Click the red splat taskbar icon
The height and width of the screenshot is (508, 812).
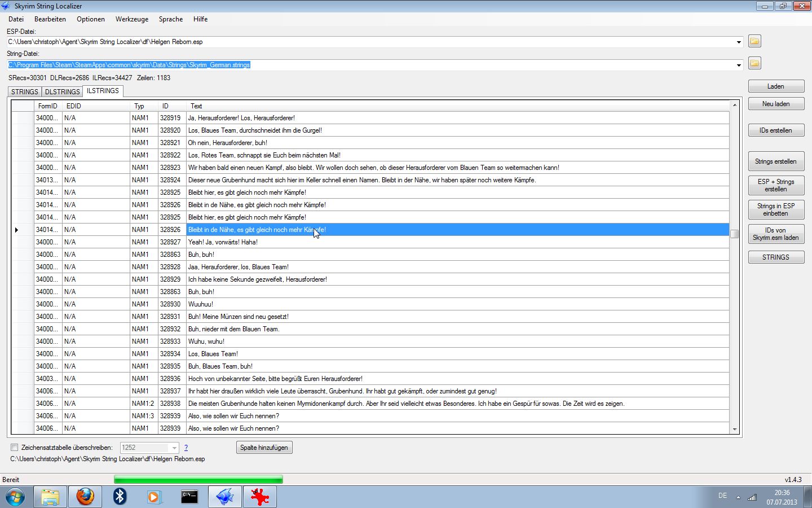[x=259, y=497]
